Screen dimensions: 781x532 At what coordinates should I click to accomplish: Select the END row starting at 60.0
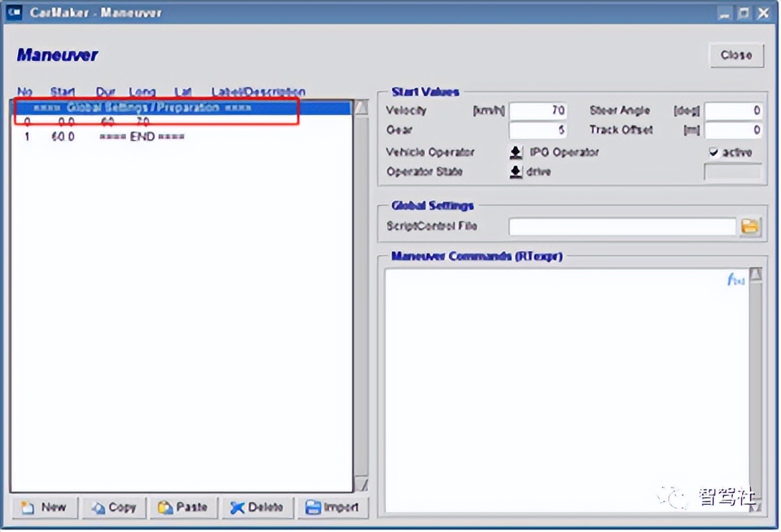click(183, 137)
